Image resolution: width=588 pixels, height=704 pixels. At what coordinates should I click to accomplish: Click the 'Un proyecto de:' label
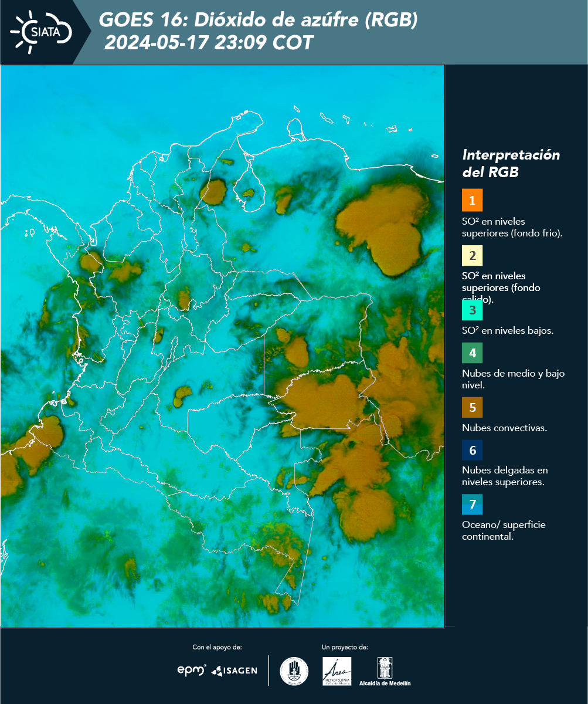click(x=345, y=647)
